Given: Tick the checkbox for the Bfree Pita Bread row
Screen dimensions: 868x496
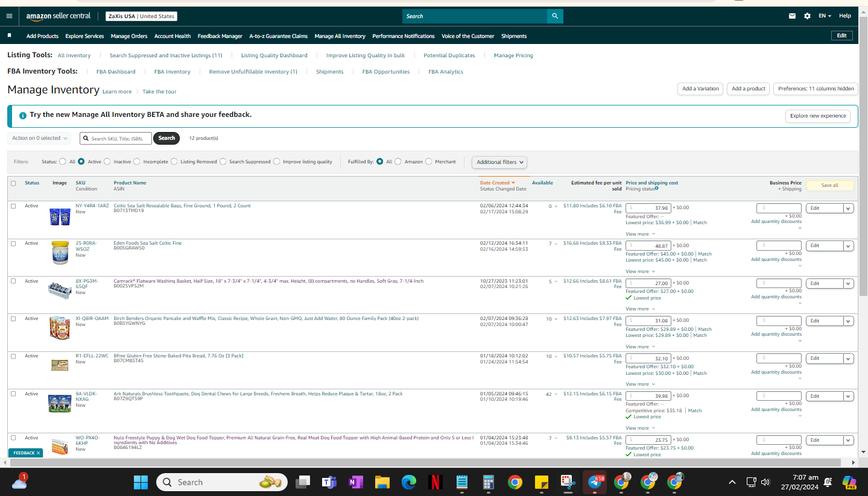Looking at the screenshot, I should tap(13, 356).
